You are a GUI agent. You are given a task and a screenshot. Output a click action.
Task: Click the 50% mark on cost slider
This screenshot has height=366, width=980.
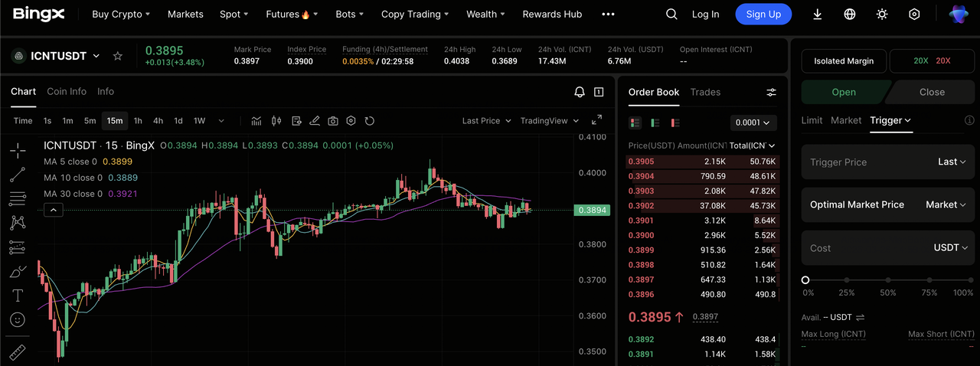pos(887,280)
